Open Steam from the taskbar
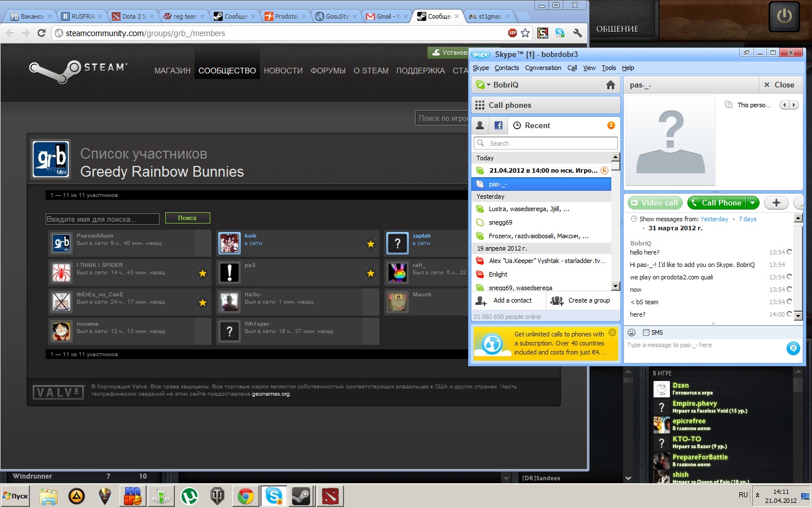812x508 pixels. pyautogui.click(x=302, y=496)
